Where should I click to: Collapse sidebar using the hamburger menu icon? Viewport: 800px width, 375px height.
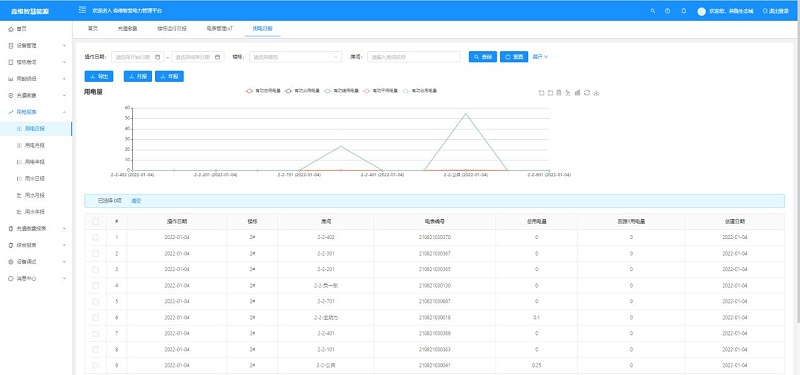pos(82,10)
